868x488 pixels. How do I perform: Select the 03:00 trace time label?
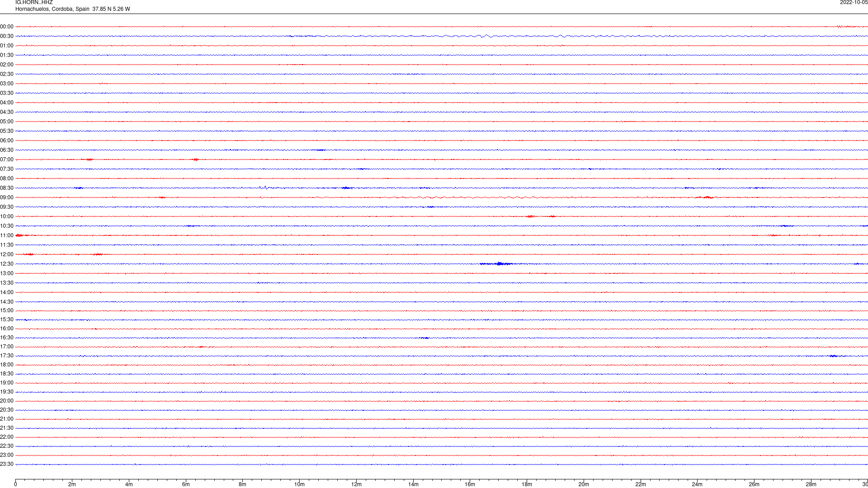click(7, 84)
